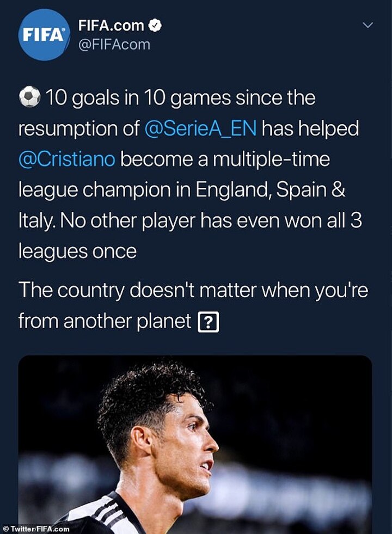Click the 'resumption of' text
392x534 pixels.
(x=79, y=130)
